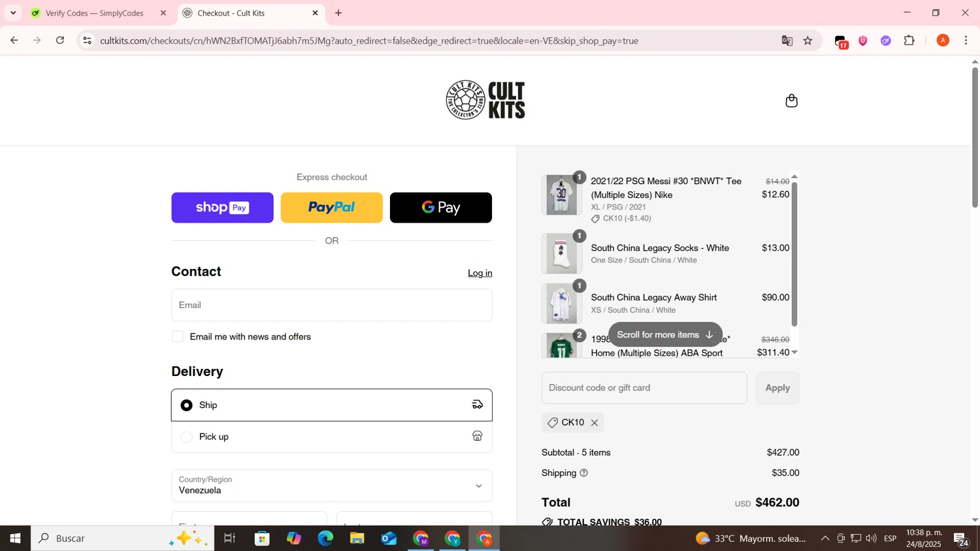
Task: Focus the Discount code or gift card field
Action: coord(644,388)
